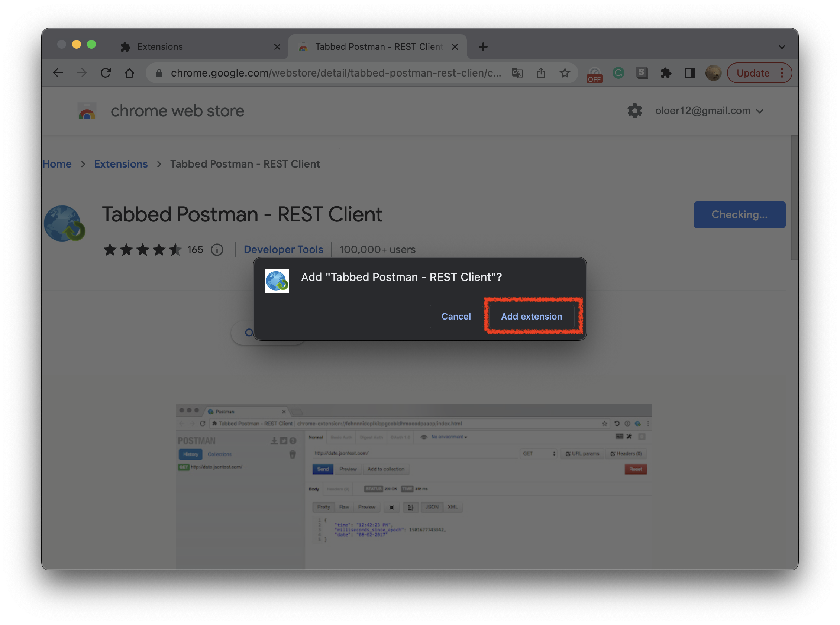Open the Extensions puzzle menu in toolbar

click(x=666, y=72)
